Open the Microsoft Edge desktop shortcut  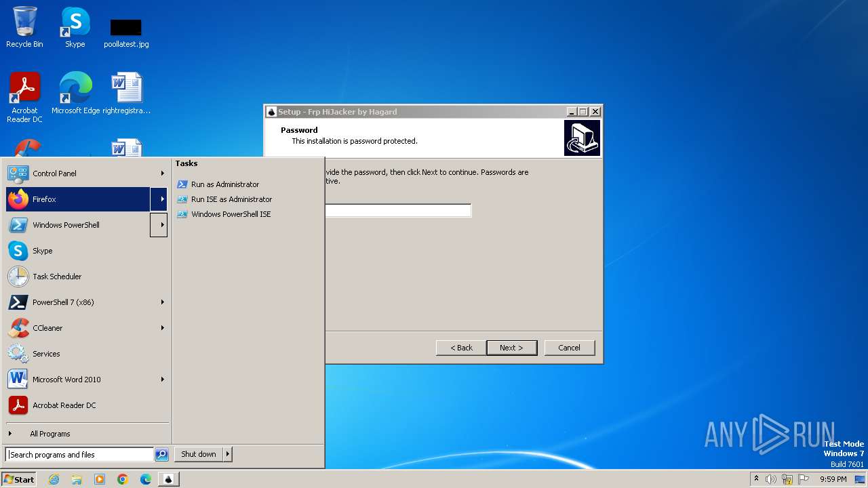point(75,93)
